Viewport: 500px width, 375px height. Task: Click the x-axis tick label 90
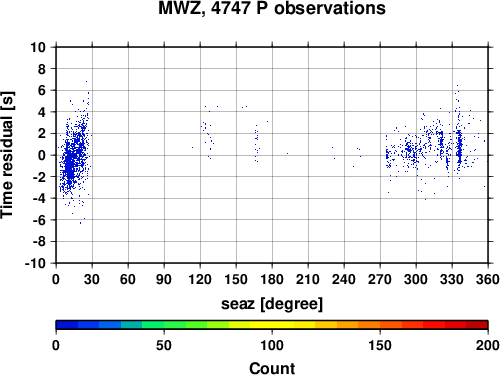[x=164, y=279]
